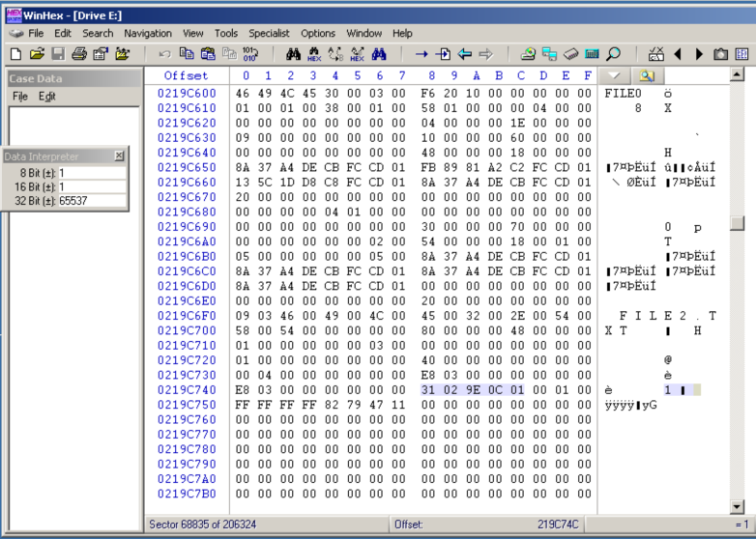
Task: Click the black left triangle icon
Action: (x=678, y=54)
